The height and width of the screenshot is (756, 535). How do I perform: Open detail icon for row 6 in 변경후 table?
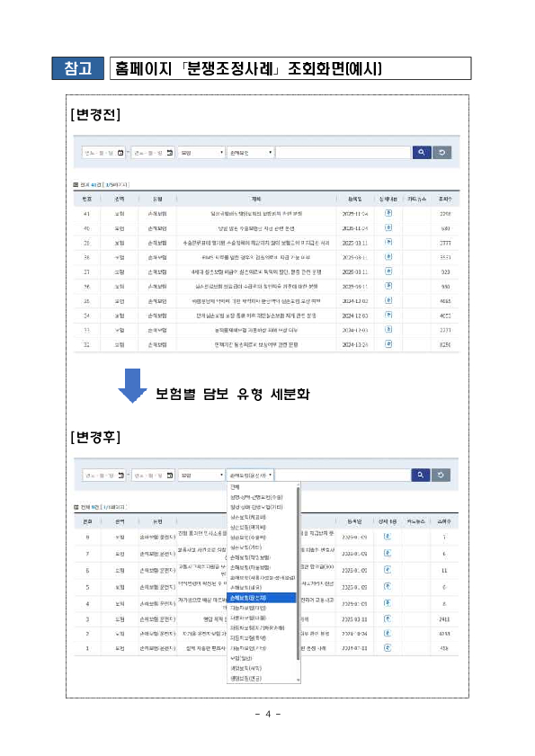pos(387,570)
